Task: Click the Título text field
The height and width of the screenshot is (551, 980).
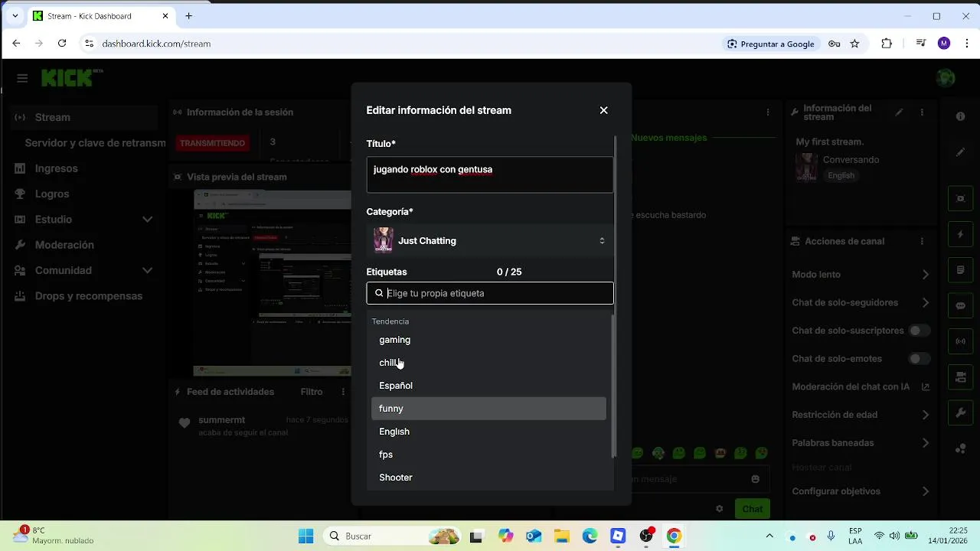Action: (490, 174)
